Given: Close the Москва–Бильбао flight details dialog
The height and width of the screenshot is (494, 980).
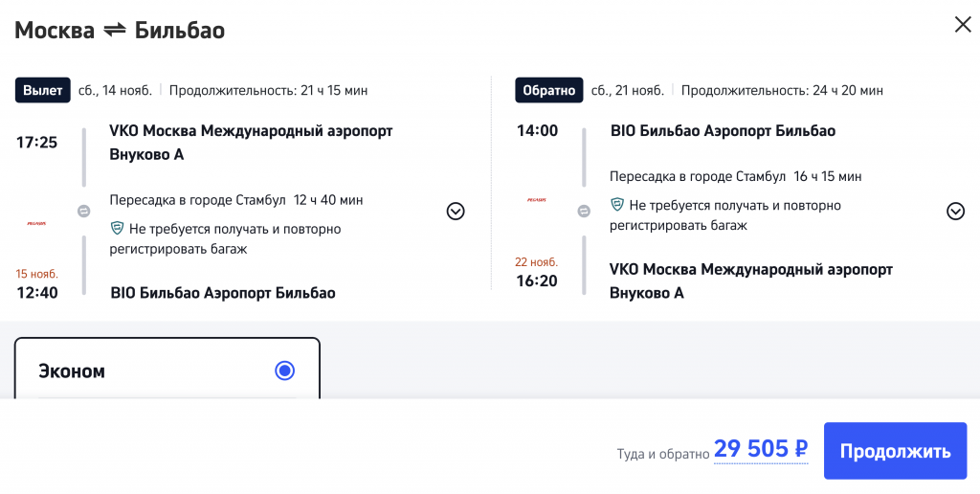Looking at the screenshot, I should (962, 25).
